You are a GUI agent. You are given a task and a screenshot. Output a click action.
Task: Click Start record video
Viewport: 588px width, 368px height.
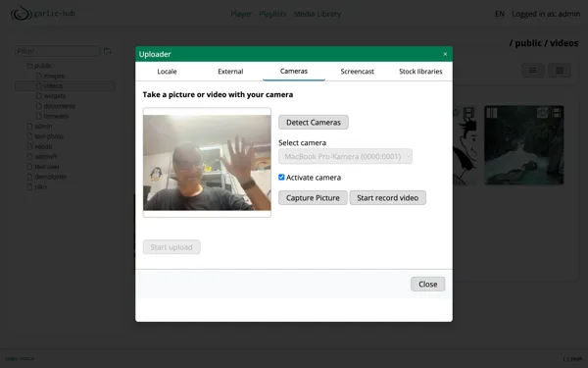pos(387,198)
